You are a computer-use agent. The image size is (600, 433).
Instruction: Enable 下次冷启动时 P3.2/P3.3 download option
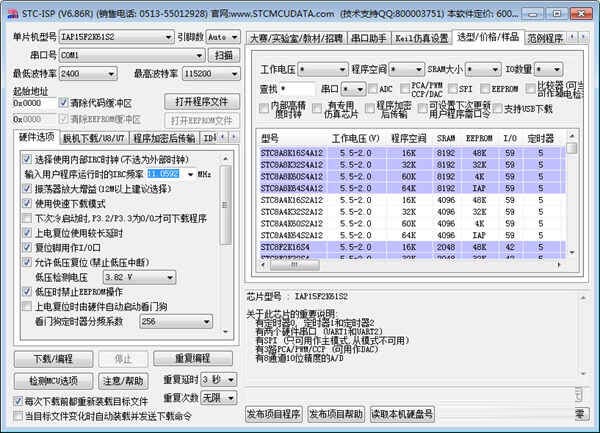(27, 217)
